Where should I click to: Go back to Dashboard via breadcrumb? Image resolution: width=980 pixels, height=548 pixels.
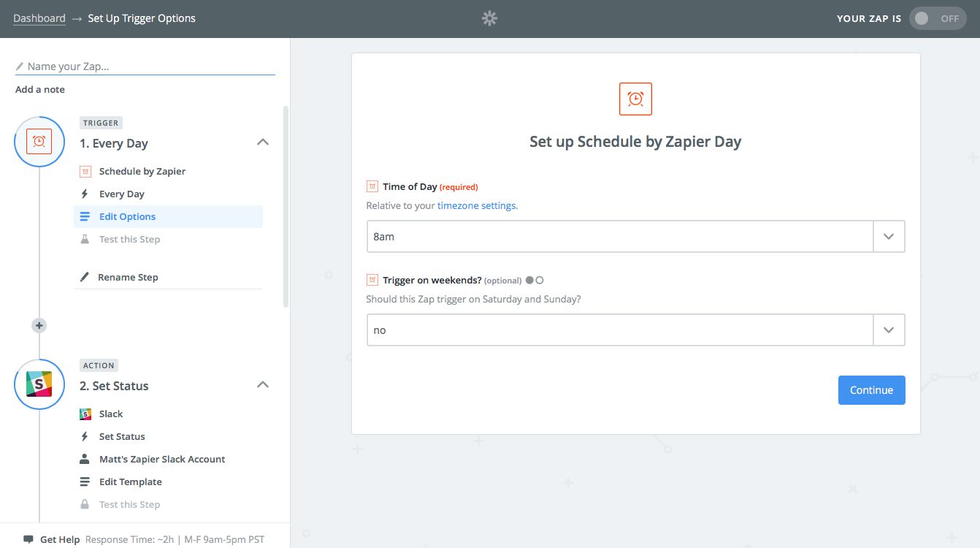pos(39,18)
